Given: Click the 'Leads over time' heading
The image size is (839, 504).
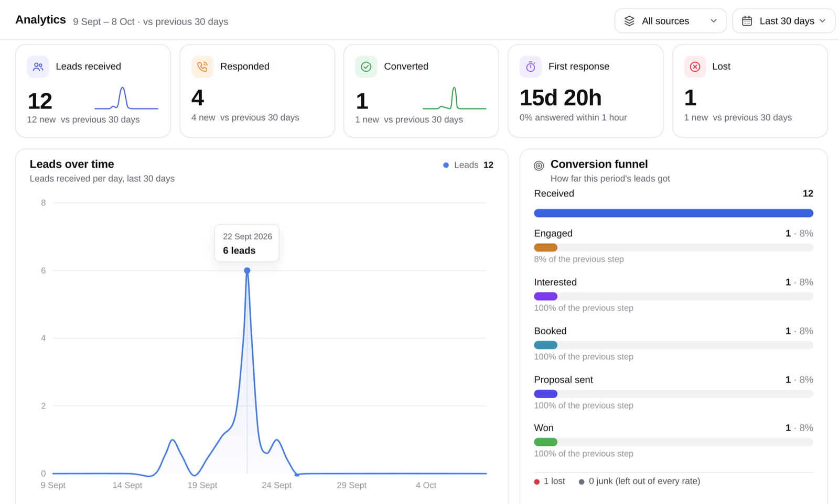Looking at the screenshot, I should click(72, 164).
